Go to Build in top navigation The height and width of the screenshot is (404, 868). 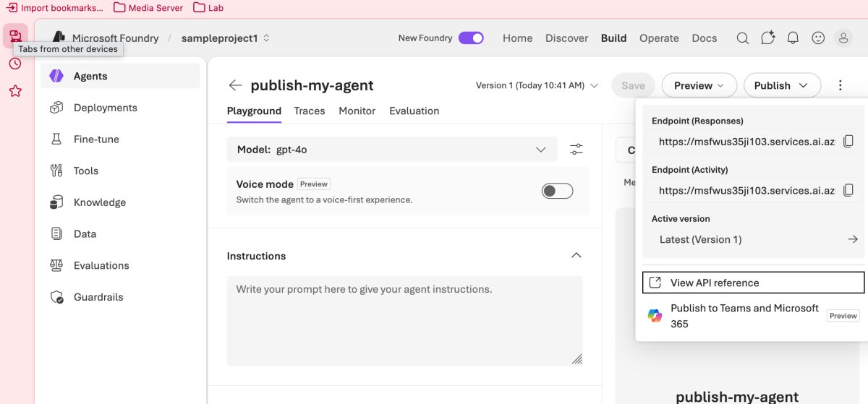(x=614, y=38)
